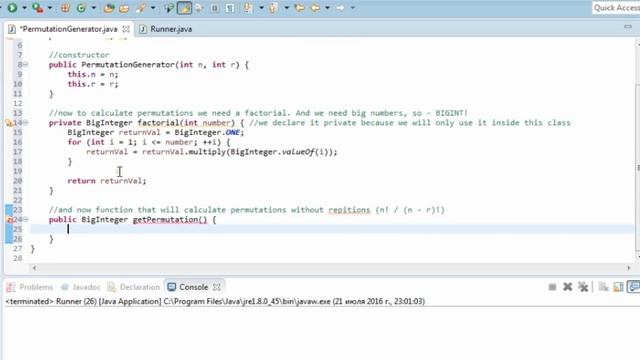Open the Declaration view tab
This screenshot has width=640, height=360.
pos(134,287)
